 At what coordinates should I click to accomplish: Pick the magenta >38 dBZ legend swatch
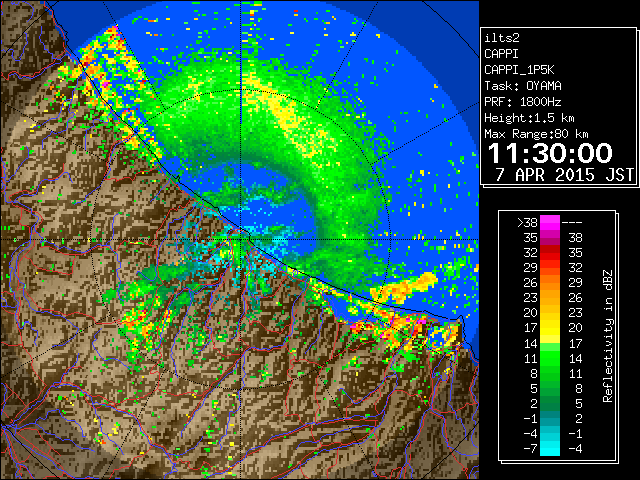[550, 223]
